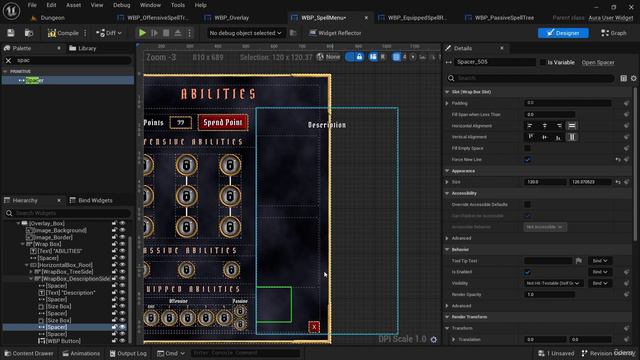Click the Stop simulation button
Screen dimensions: 640x360
tap(166, 33)
